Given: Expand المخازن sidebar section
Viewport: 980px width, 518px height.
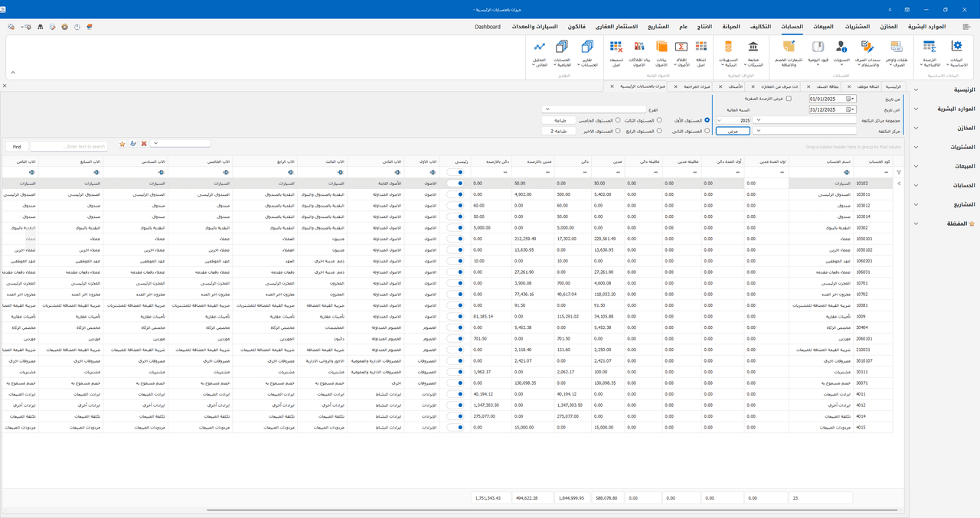Looking at the screenshot, I should coord(916,128).
